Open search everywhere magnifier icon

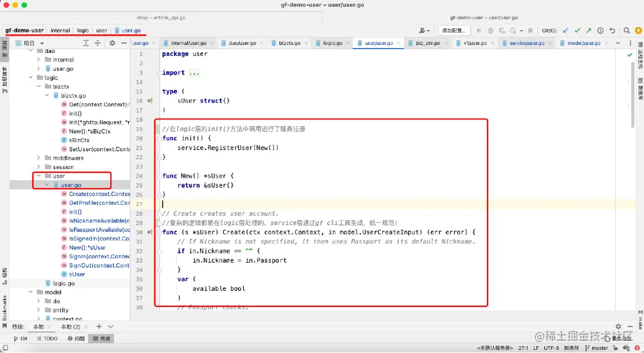[627, 30]
